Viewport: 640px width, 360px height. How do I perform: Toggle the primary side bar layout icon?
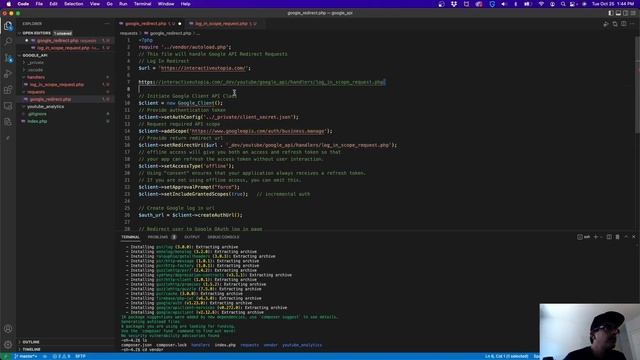point(611,13)
